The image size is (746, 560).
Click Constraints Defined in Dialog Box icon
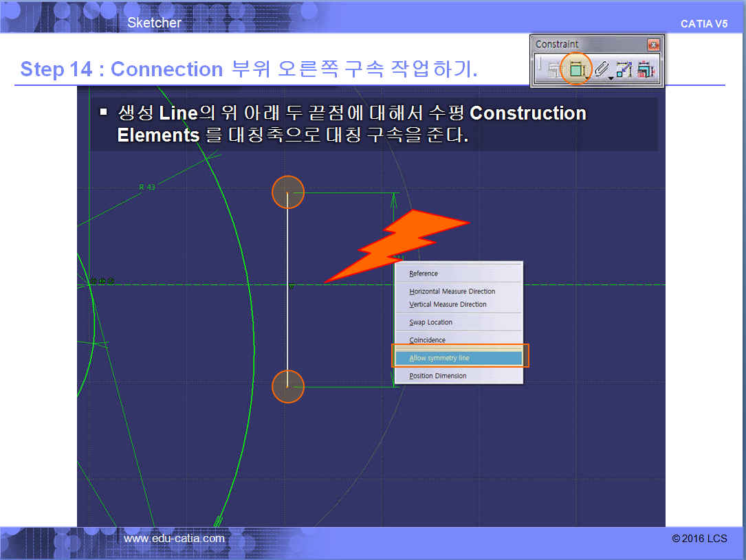[553, 69]
